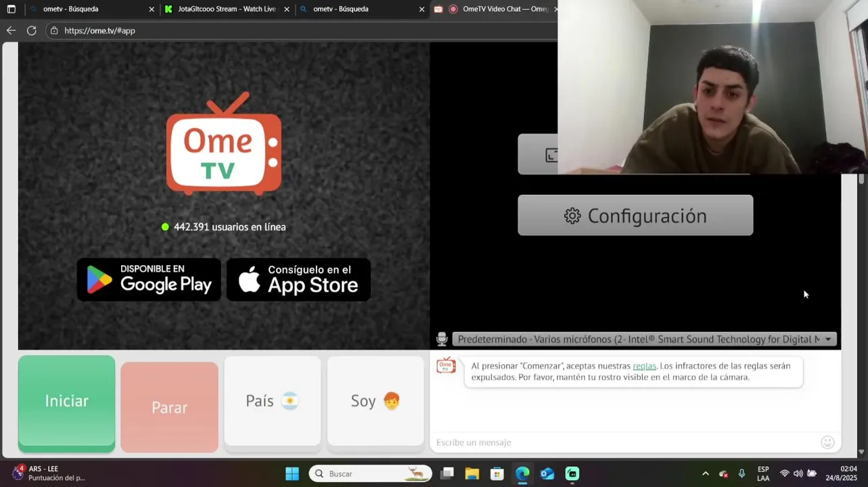Open the App Store download badge
This screenshot has width=868, height=487.
tap(298, 279)
